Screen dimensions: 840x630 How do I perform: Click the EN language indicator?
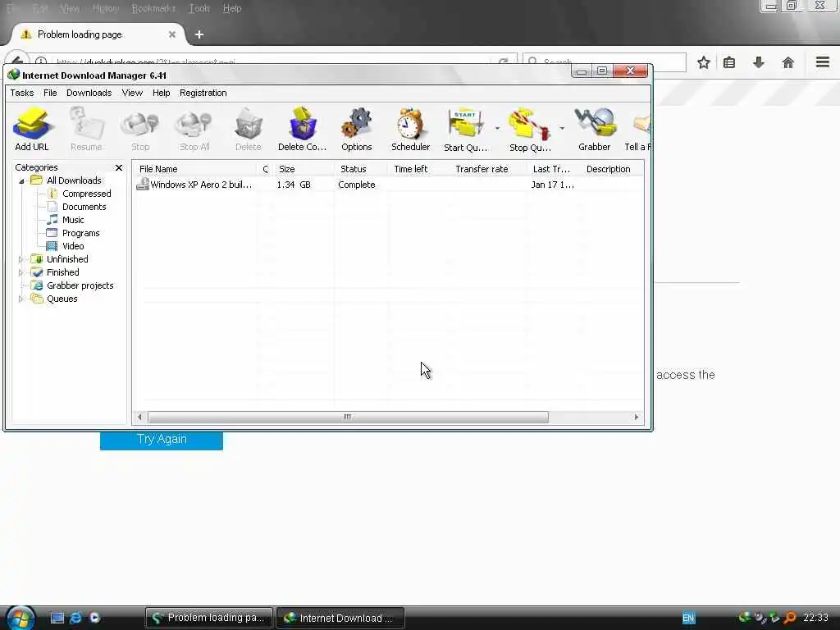pyautogui.click(x=688, y=619)
